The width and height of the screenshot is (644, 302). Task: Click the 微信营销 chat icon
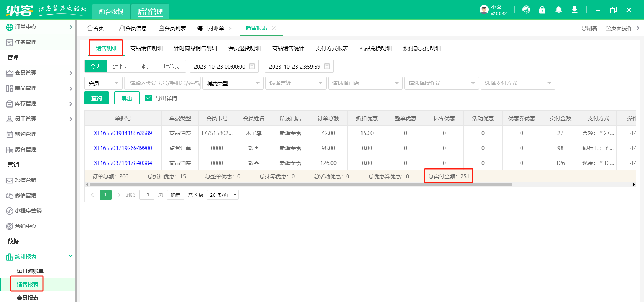tap(10, 196)
